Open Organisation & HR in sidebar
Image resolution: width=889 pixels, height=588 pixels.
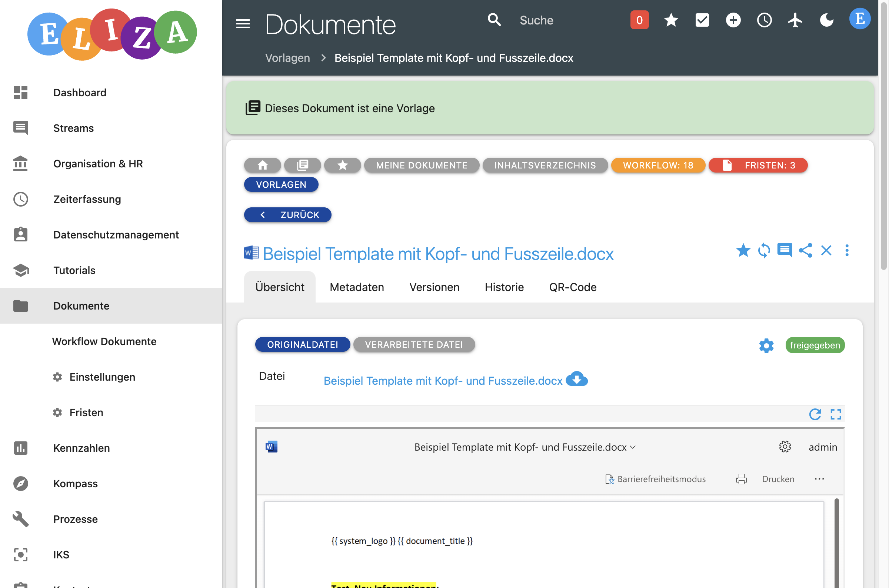click(111, 164)
